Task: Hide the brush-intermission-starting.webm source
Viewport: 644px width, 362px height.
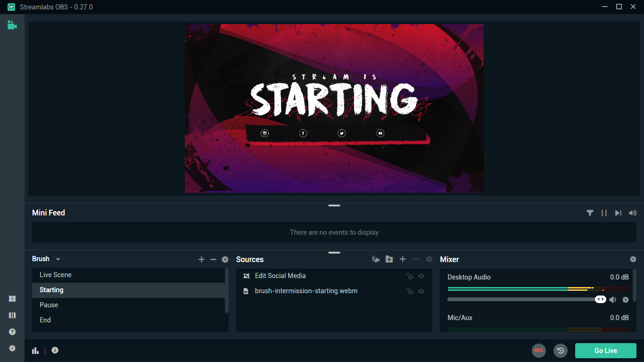Action: [x=421, y=291]
